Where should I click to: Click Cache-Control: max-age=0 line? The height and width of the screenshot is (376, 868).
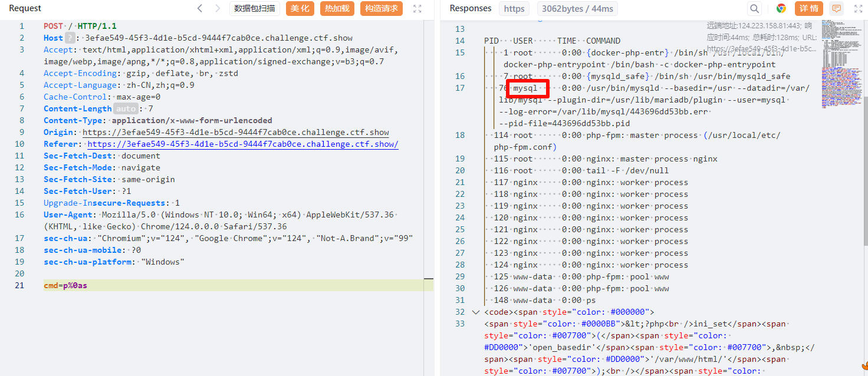point(102,97)
